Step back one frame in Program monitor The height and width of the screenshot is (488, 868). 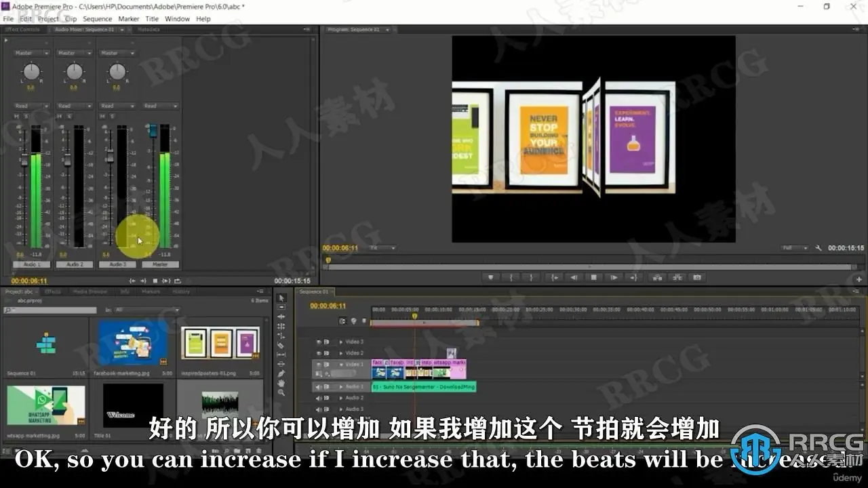pos(574,277)
